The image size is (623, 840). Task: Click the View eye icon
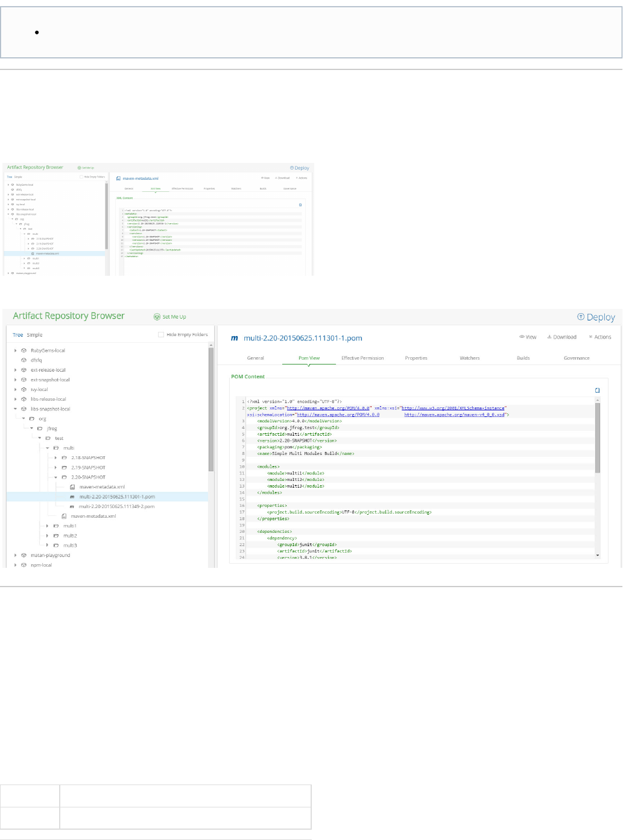point(522,337)
